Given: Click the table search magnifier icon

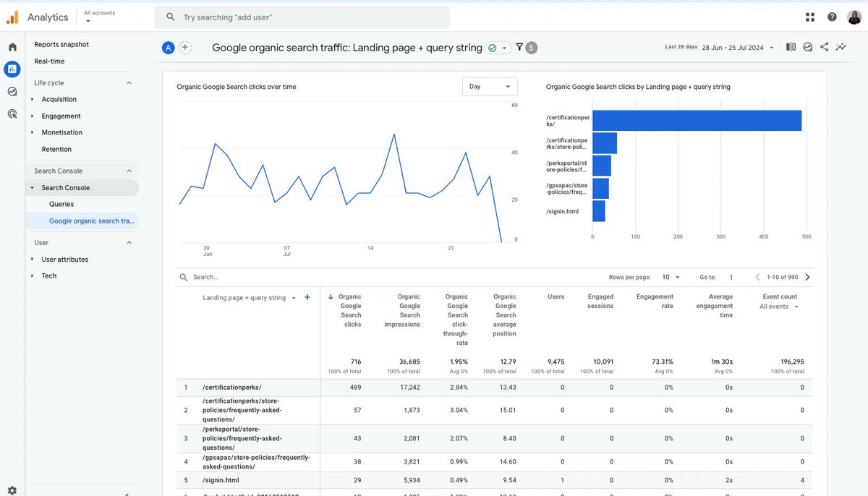Looking at the screenshot, I should 184,277.
